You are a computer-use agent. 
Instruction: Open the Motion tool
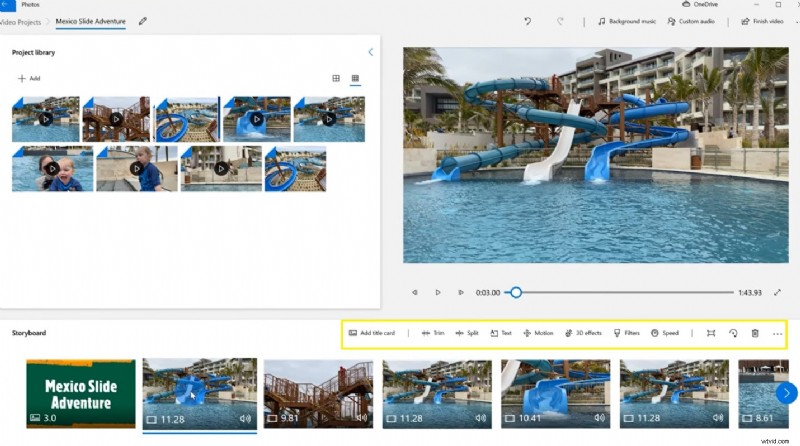pos(538,333)
